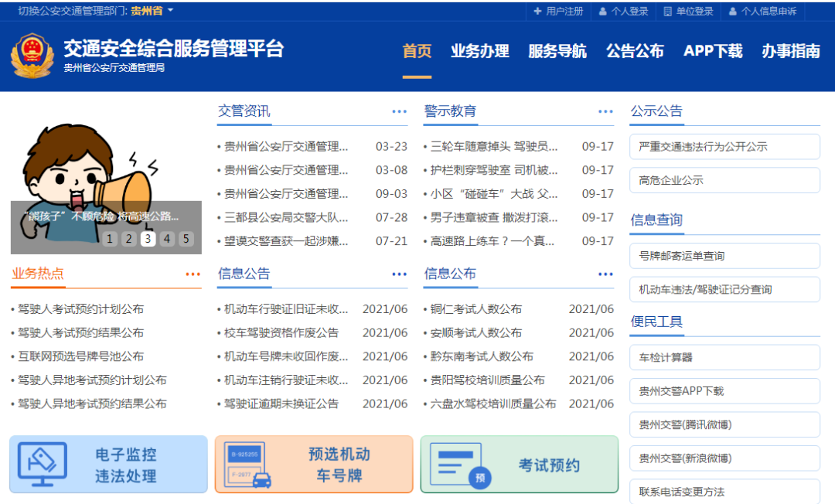Switch carousel to slide 1
This screenshot has width=835, height=504.
110,239
